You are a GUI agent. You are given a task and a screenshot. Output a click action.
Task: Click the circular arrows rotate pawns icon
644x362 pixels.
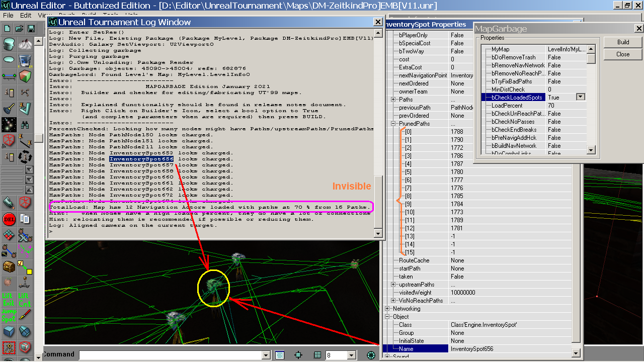click(x=25, y=156)
